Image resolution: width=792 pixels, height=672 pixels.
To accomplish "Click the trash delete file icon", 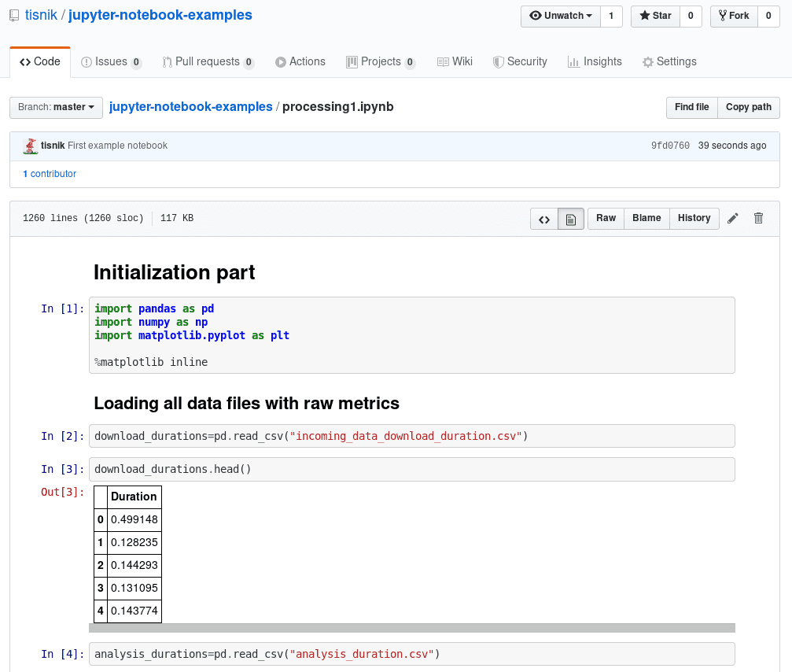I will 758,219.
